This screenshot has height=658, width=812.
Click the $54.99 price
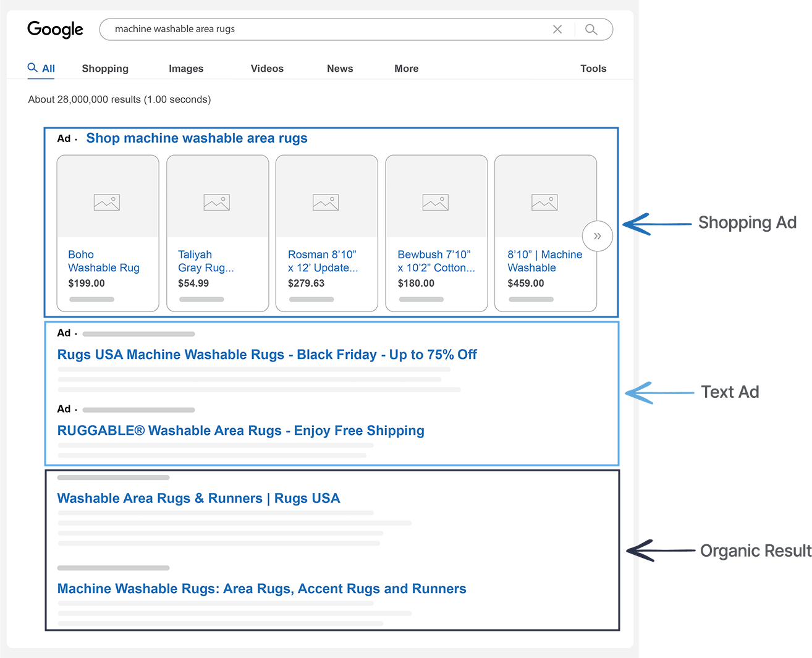coord(193,284)
